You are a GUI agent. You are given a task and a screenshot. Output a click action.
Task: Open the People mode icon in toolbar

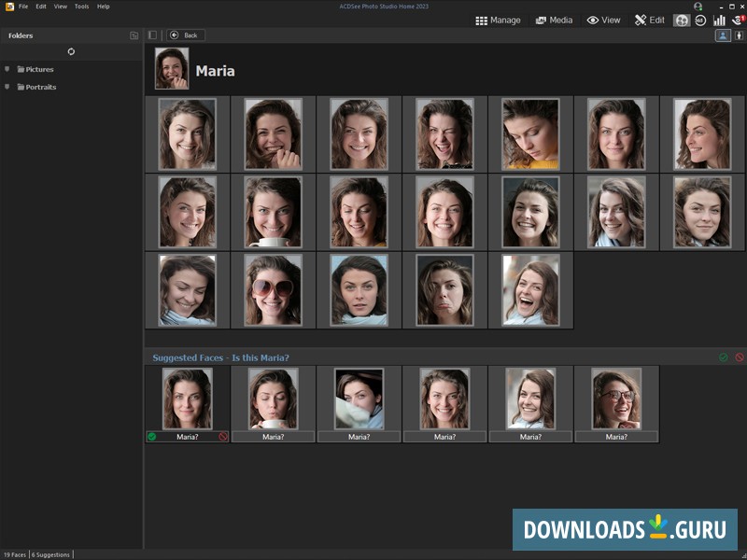click(x=683, y=20)
